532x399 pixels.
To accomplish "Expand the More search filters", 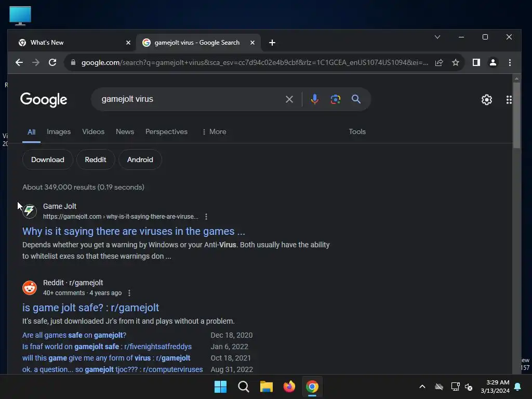I will tap(214, 131).
